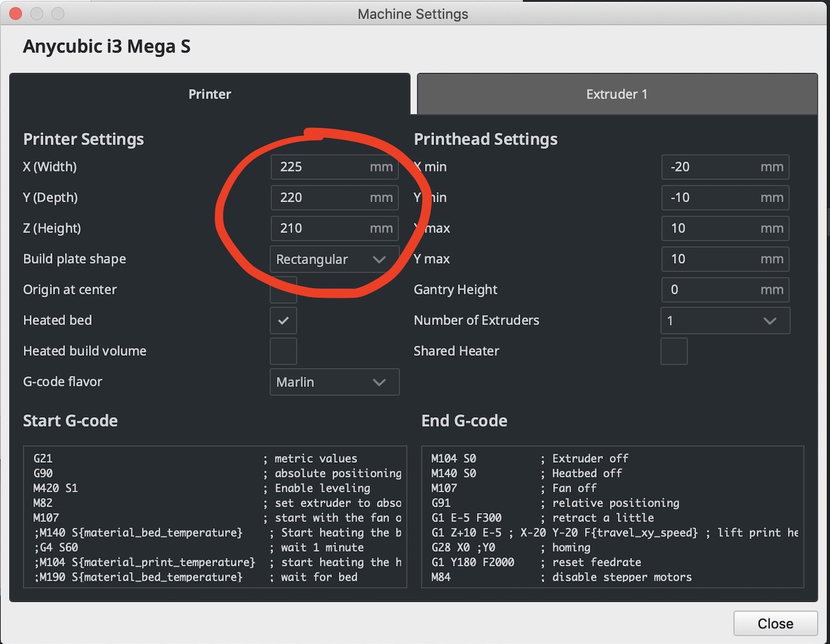
Task: Click the G90 absolute positioning line
Action: click(x=217, y=473)
